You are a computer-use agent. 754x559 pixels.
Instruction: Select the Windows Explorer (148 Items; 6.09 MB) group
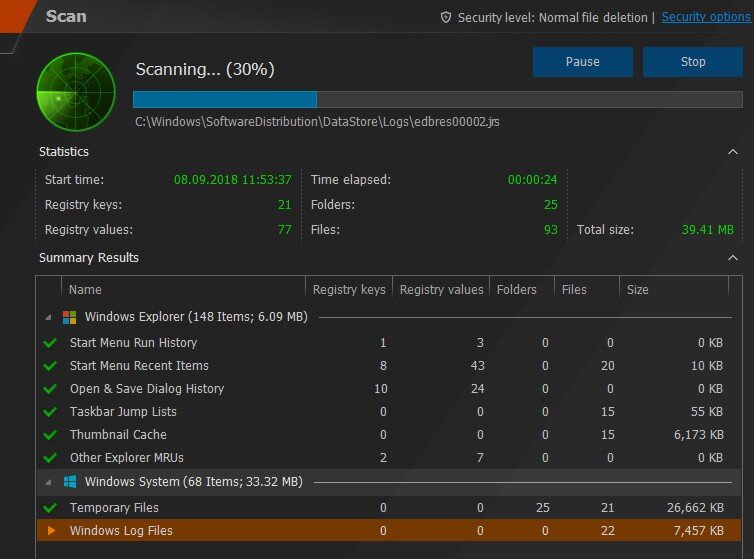click(389, 317)
